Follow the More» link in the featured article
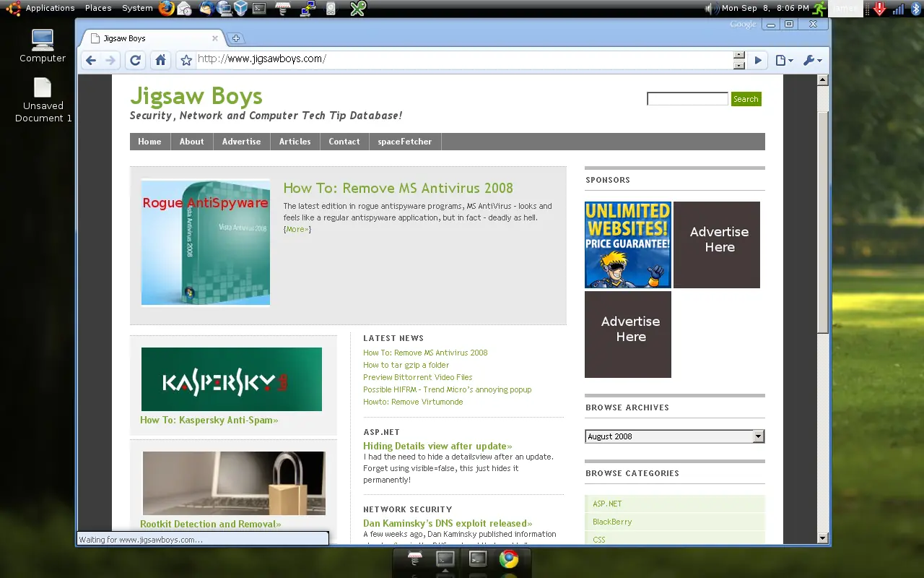The width and height of the screenshot is (924, 578). 297,229
